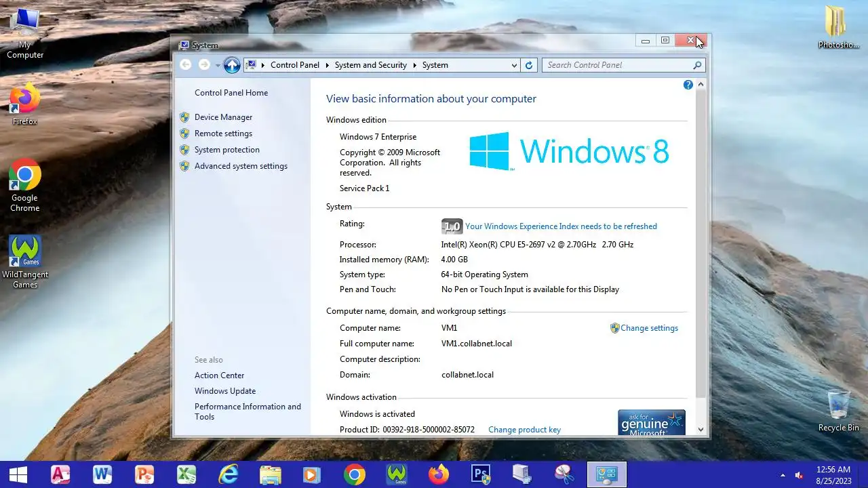868x488 pixels.
Task: Open Performance Information and Tools
Action: 248,411
